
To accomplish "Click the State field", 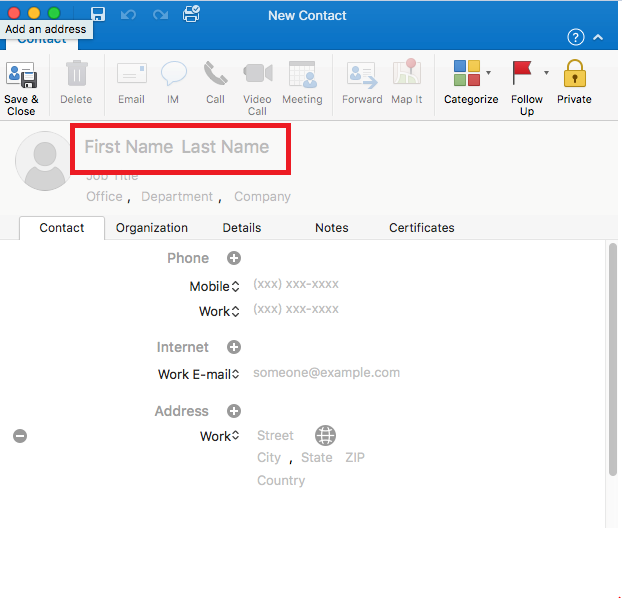I will (317, 458).
